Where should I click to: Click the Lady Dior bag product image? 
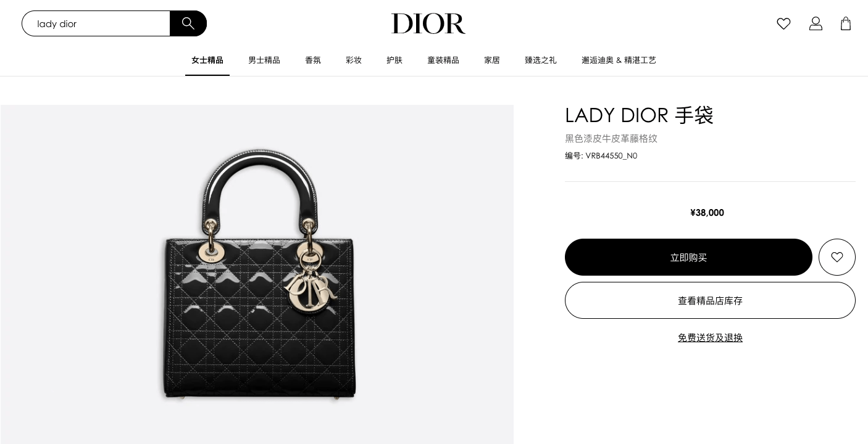tap(259, 276)
